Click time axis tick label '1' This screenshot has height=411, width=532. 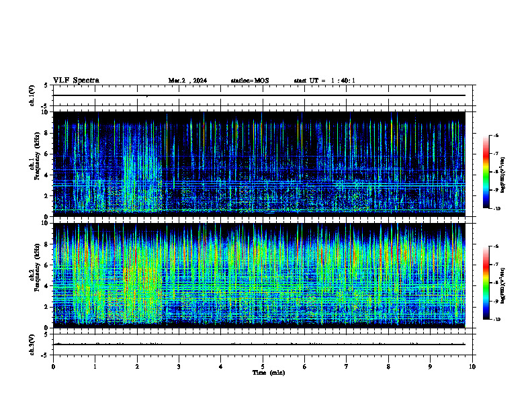tap(95, 367)
